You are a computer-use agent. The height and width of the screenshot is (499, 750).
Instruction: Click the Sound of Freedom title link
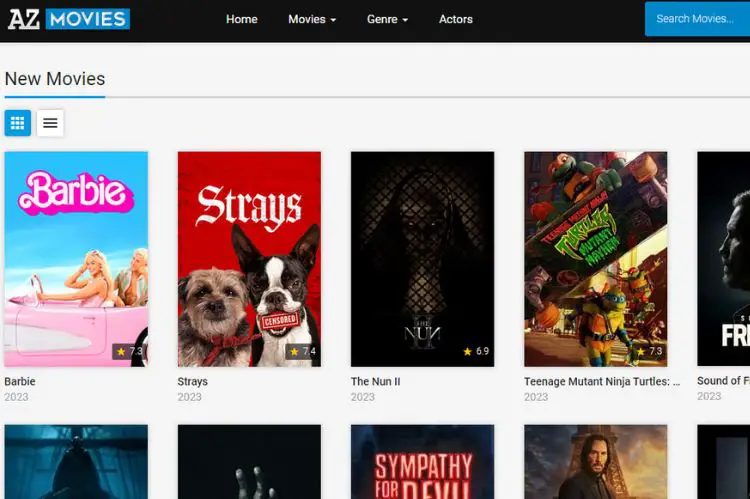[x=723, y=381]
